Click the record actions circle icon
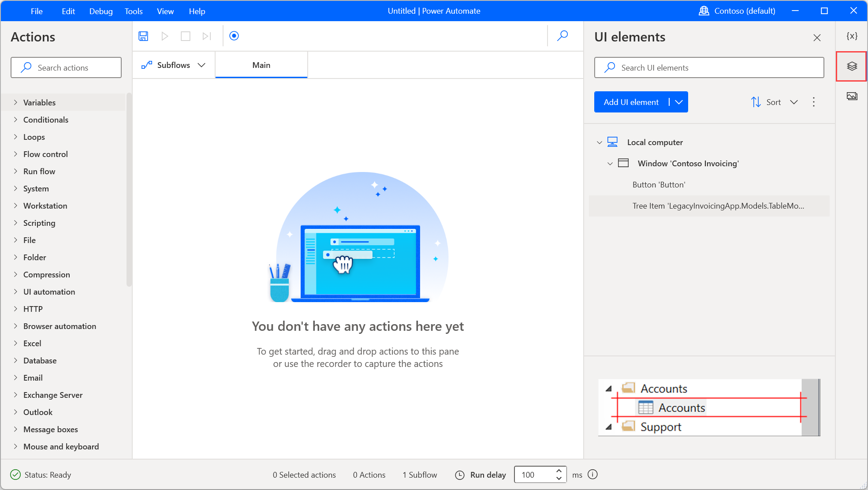This screenshot has width=868, height=490. pos(234,36)
